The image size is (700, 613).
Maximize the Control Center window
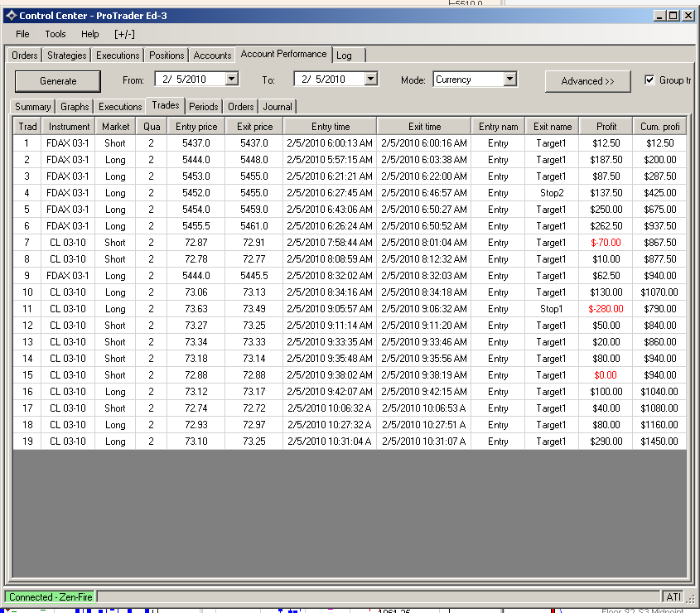click(673, 16)
